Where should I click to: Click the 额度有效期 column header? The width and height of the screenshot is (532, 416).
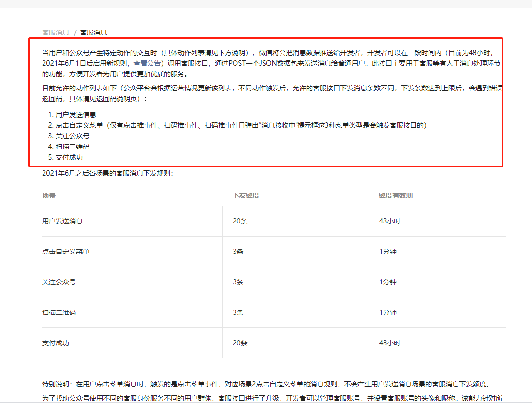coord(396,195)
